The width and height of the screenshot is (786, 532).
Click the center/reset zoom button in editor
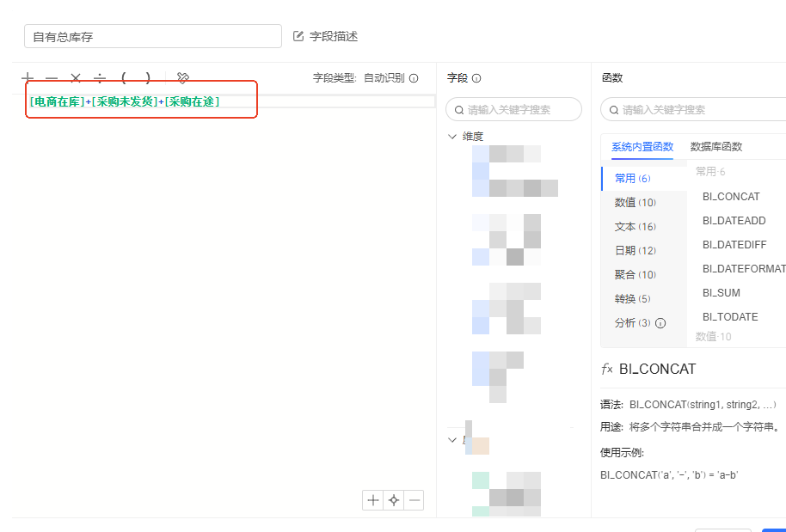(393, 500)
